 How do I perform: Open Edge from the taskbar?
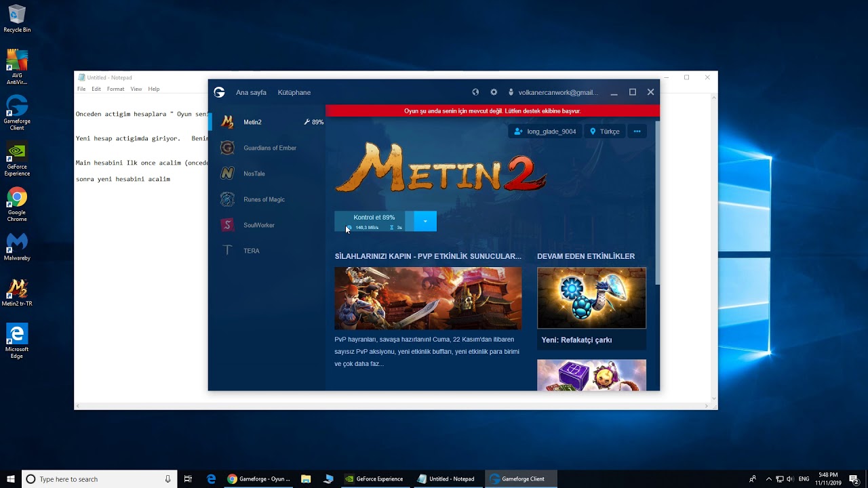(x=211, y=479)
